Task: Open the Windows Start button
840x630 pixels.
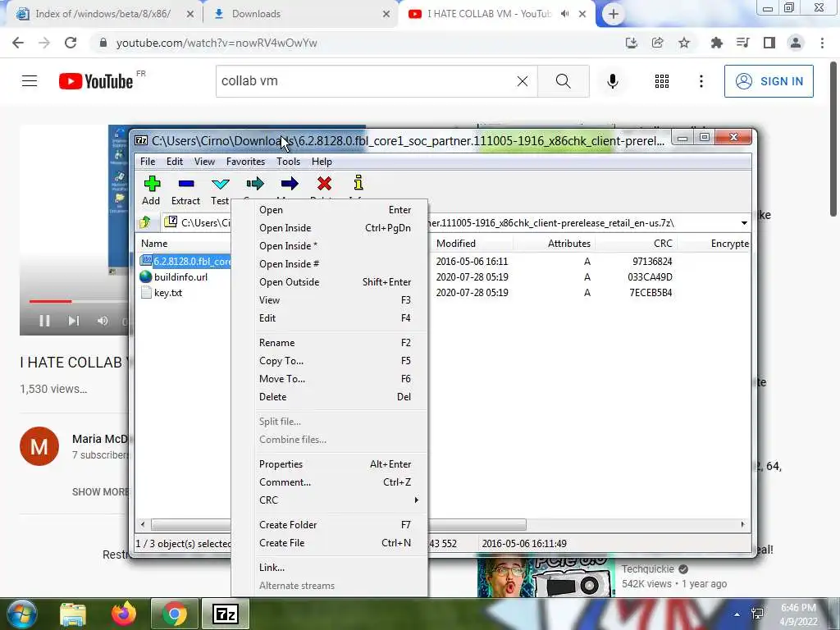Action: [x=21, y=614]
